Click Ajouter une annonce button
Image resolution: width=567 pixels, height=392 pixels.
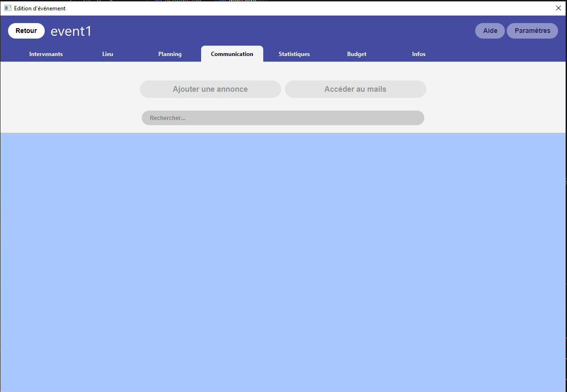(211, 89)
